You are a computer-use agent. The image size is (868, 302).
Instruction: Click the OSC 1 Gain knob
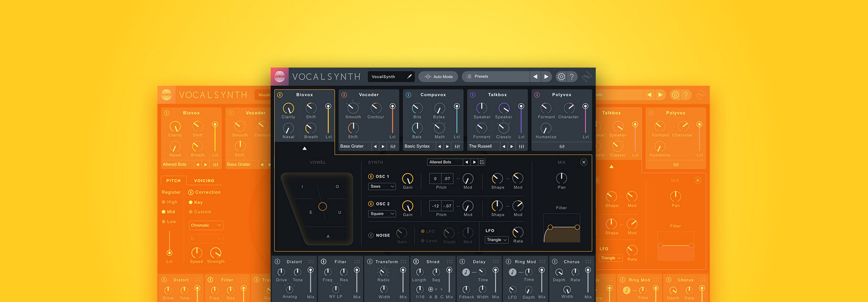[408, 179]
